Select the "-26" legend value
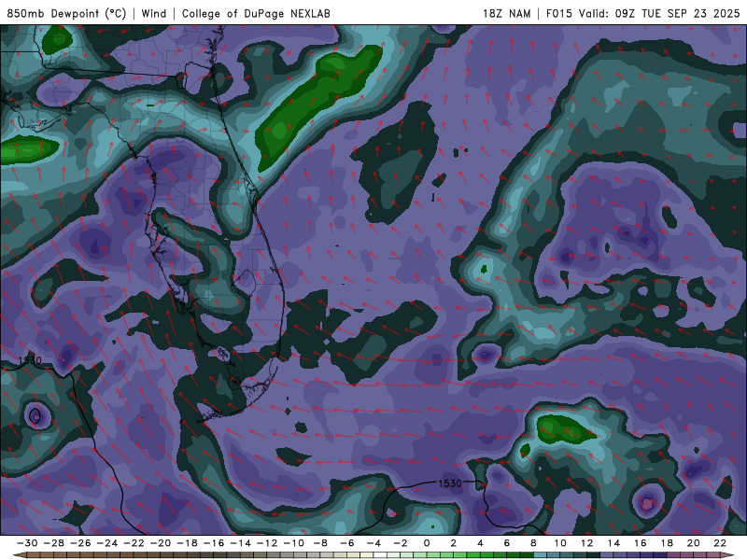 80,543
